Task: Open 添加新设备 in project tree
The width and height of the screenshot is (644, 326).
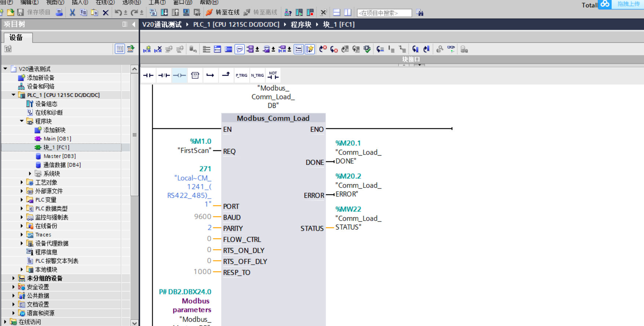Action: [40, 77]
